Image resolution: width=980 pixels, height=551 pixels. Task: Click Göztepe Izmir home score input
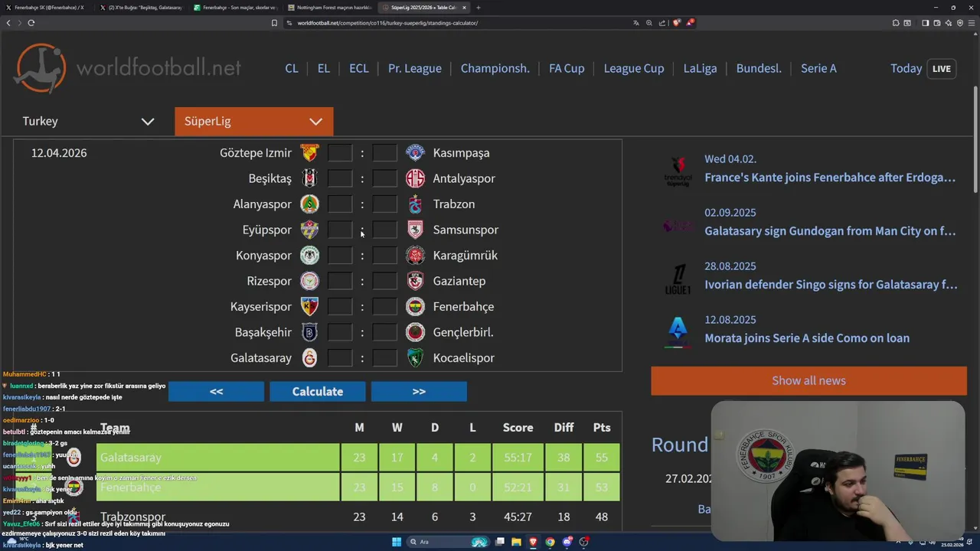[x=340, y=153]
